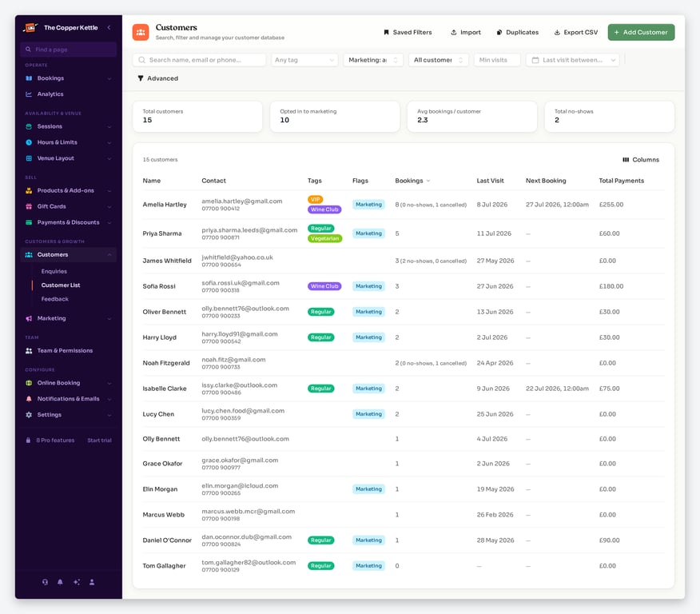Click the Team & Permissions icon
This screenshot has width=700, height=614.
(29, 350)
